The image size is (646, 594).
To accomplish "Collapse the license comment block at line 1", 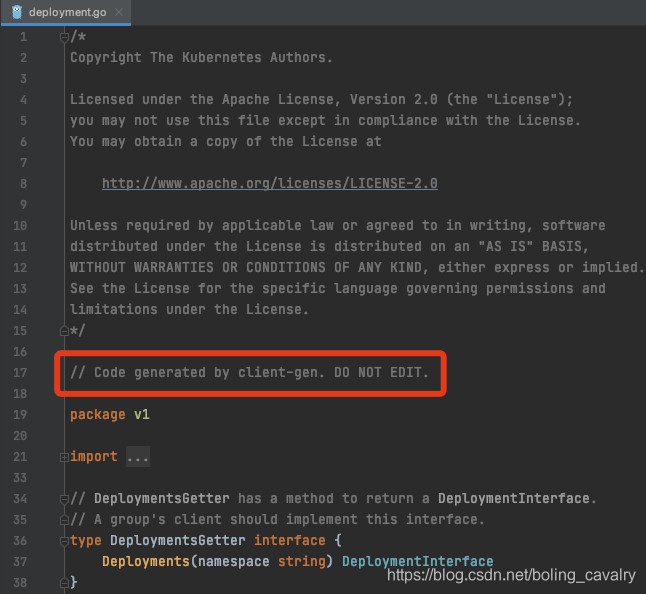I will pos(64,37).
